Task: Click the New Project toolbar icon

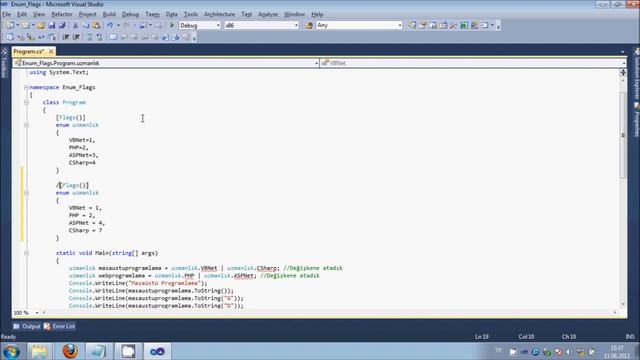Action: point(10,25)
